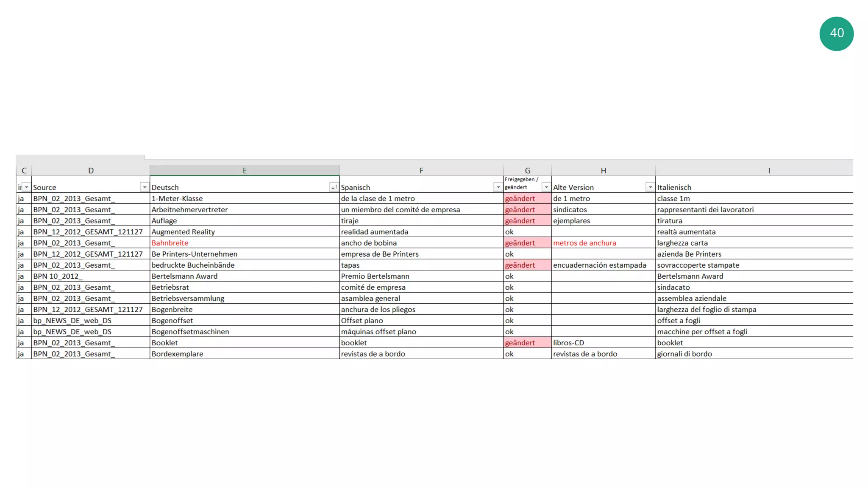Select column G header
The height and width of the screenshot is (488, 868).
pos(527,170)
